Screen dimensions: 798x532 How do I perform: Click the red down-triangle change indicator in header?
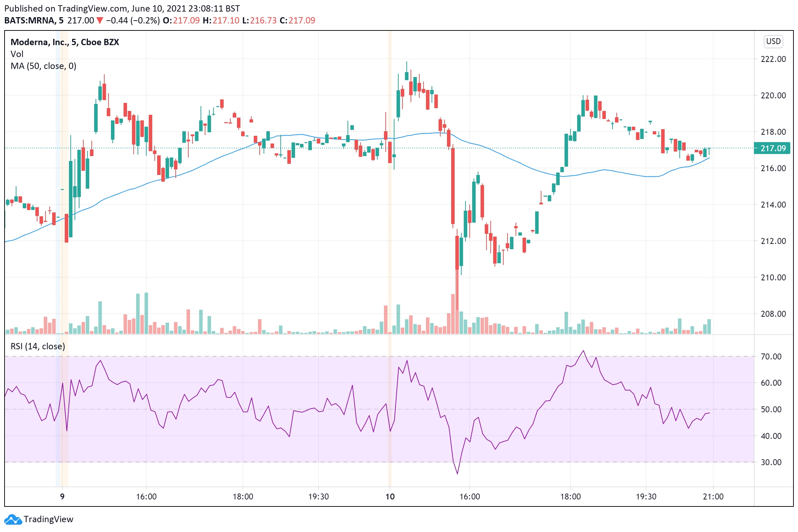[100, 21]
